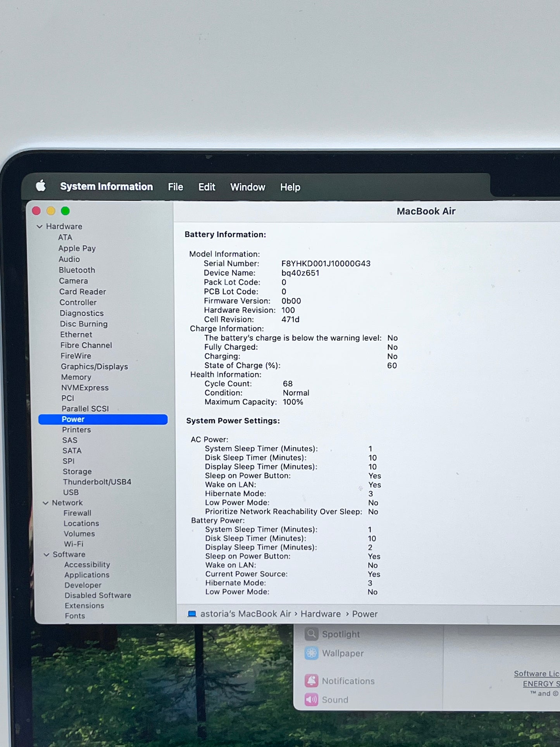Select Locations under Network
This screenshot has height=747, width=560.
pos(81,523)
